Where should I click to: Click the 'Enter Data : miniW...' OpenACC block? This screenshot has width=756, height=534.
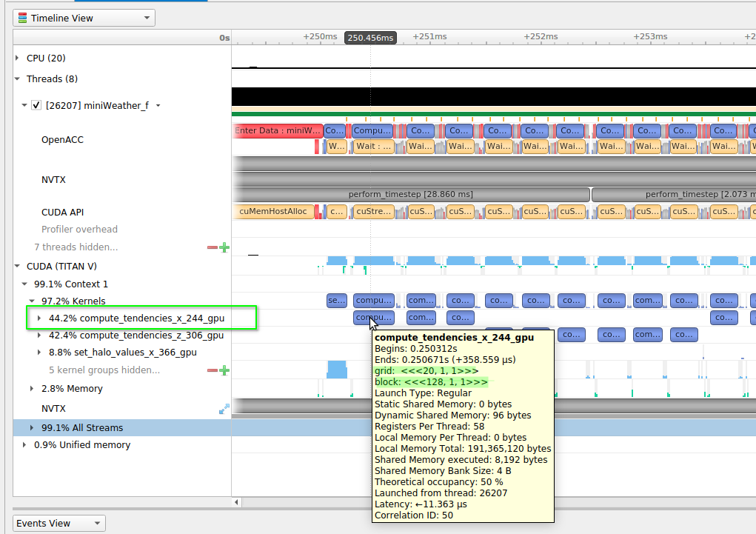pyautogui.click(x=278, y=131)
